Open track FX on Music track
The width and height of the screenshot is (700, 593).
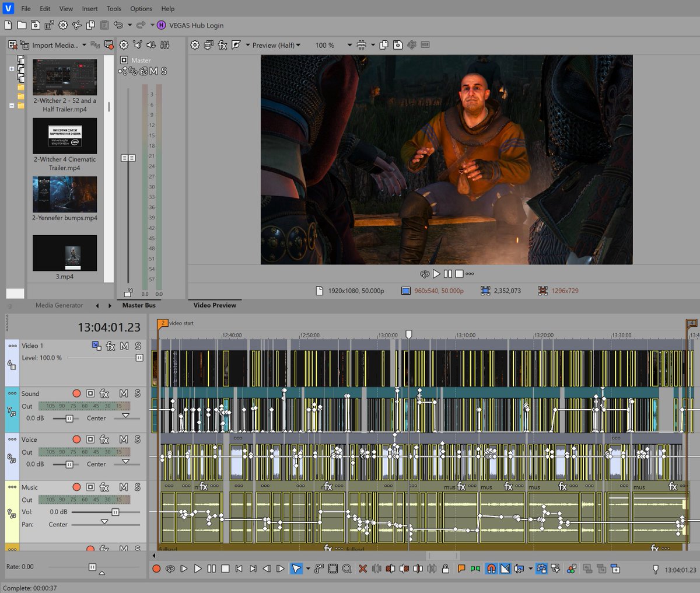(x=104, y=487)
